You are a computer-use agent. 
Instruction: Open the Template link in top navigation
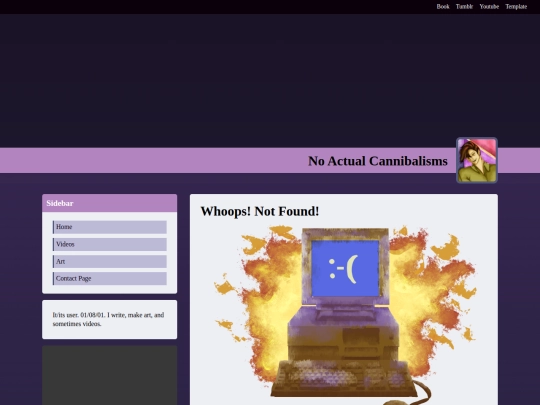point(516,7)
